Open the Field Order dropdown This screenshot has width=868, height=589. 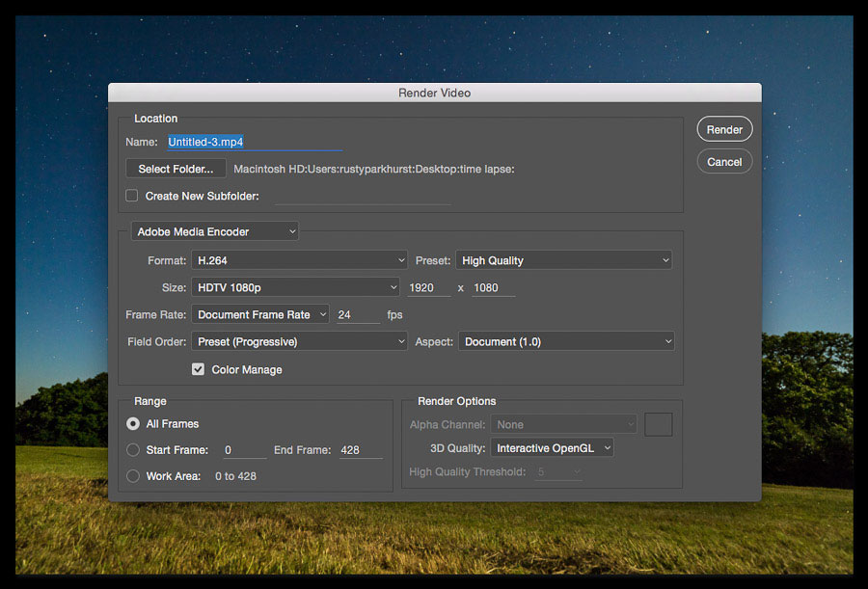[299, 341]
